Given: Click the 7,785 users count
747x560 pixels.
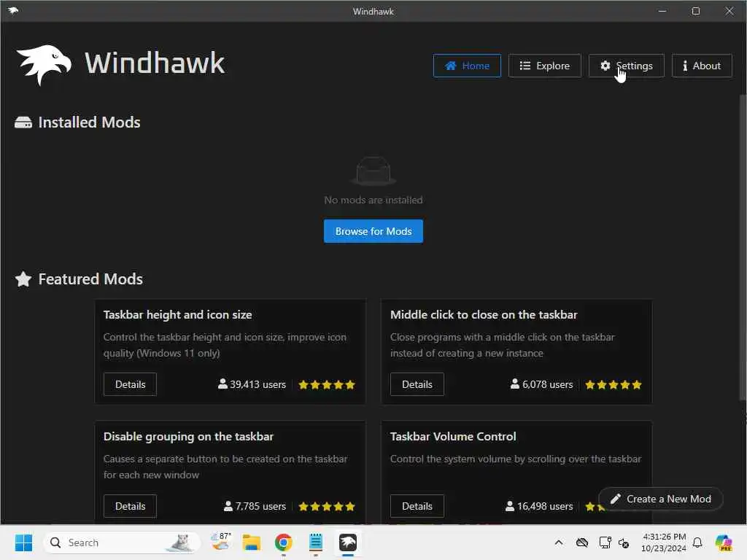Looking at the screenshot, I should 255,506.
